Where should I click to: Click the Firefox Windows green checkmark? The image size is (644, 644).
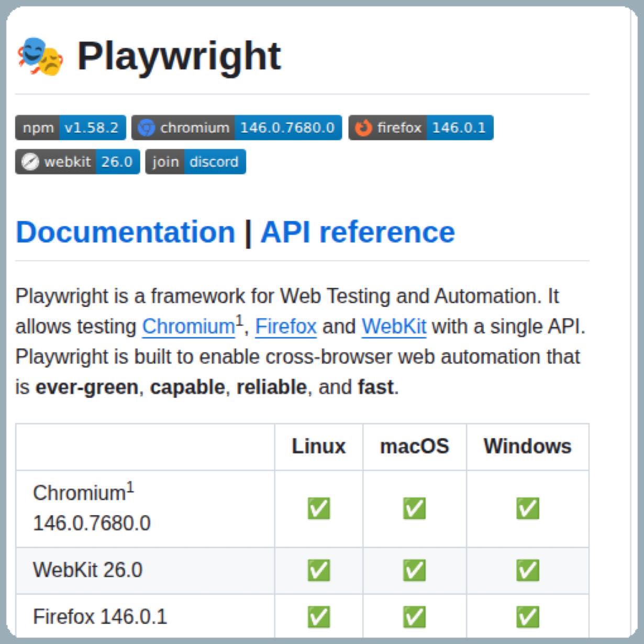(527, 617)
